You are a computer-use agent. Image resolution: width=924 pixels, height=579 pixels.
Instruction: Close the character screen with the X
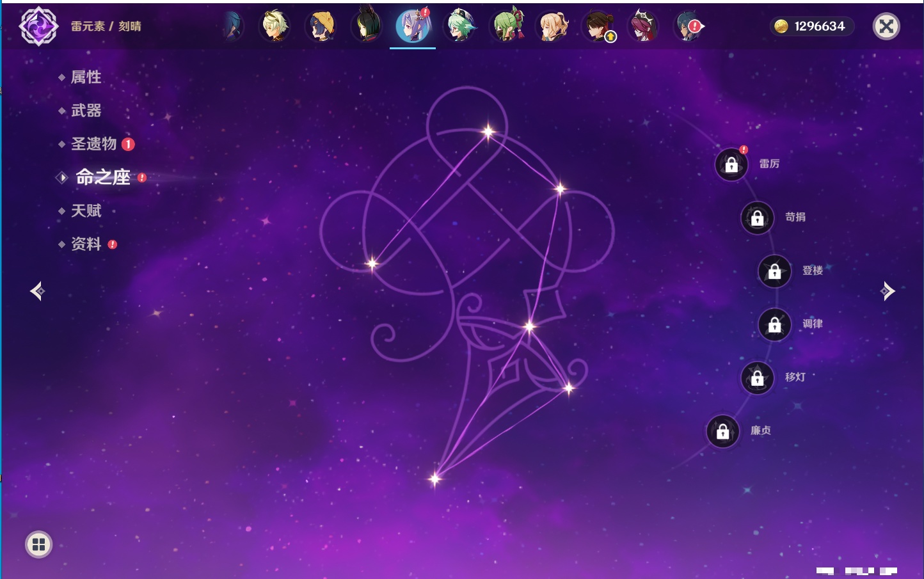[886, 26]
